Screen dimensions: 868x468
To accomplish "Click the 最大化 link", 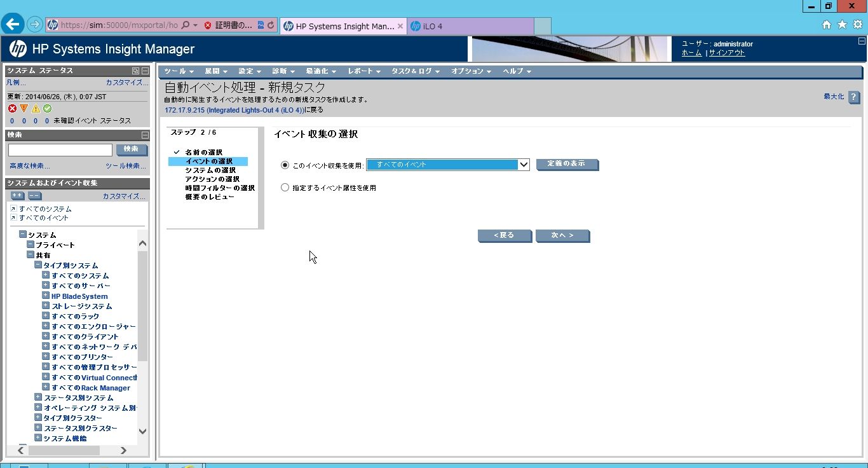I will point(834,96).
